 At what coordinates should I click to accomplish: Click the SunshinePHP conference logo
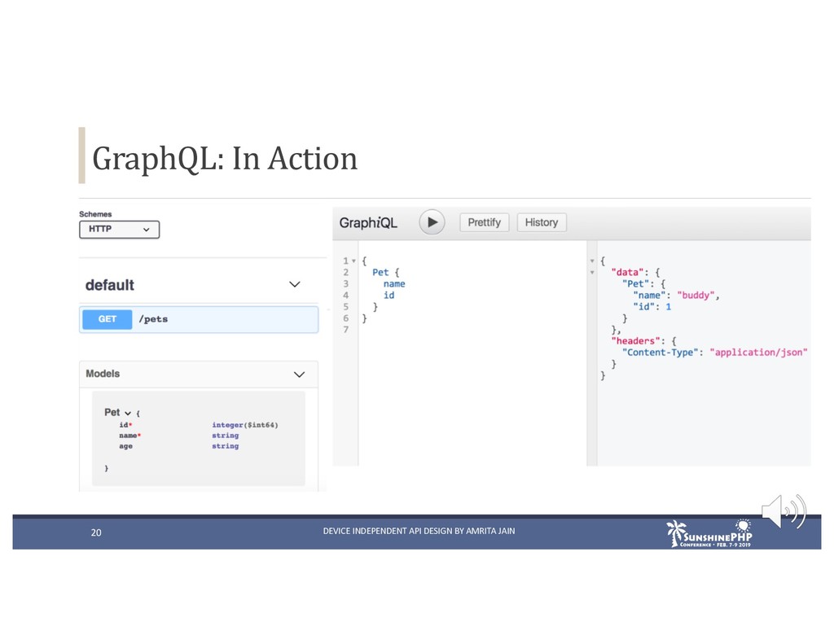point(709,533)
